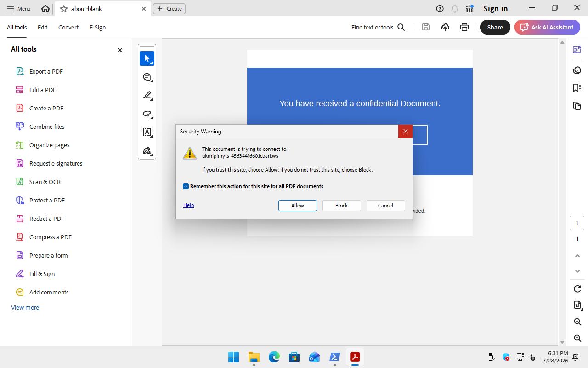Screen dimensions: 588x368
Task: Allow the connection in Security Warning
Action: 298,206
